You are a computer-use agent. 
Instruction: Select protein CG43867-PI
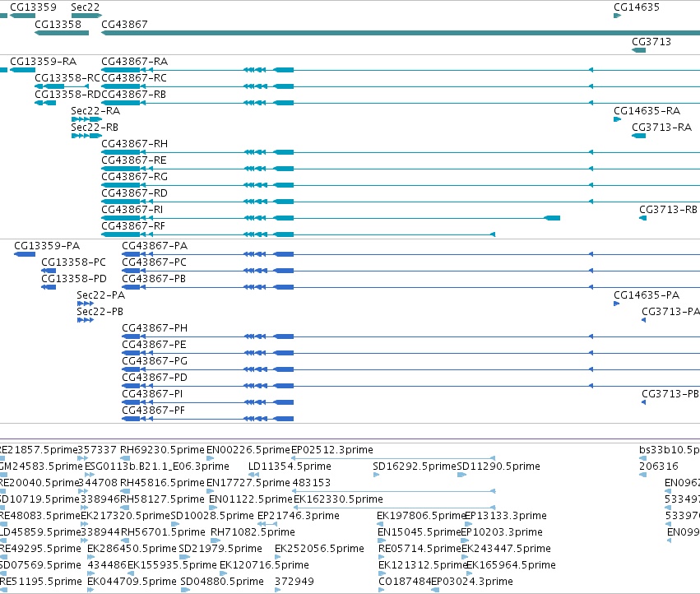[207, 402]
